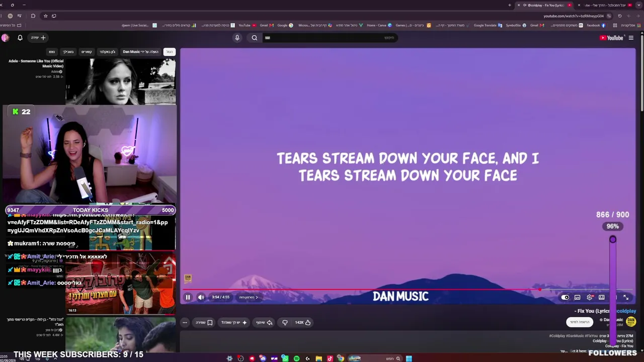
Task: Open the YouTube hamburger guide menu
Action: click(631, 38)
